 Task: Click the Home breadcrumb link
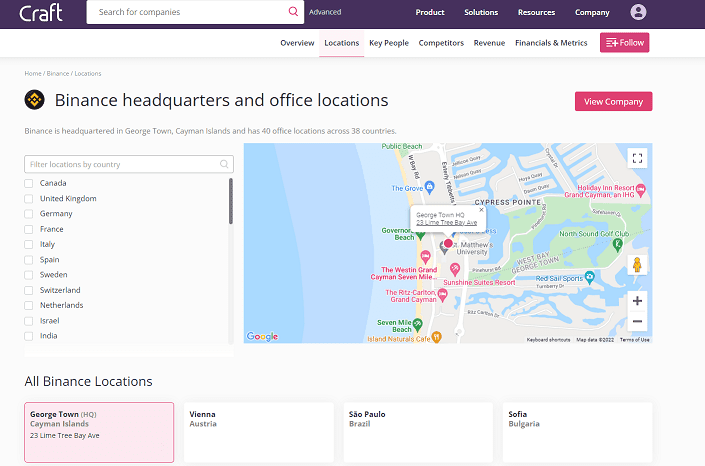click(x=33, y=73)
